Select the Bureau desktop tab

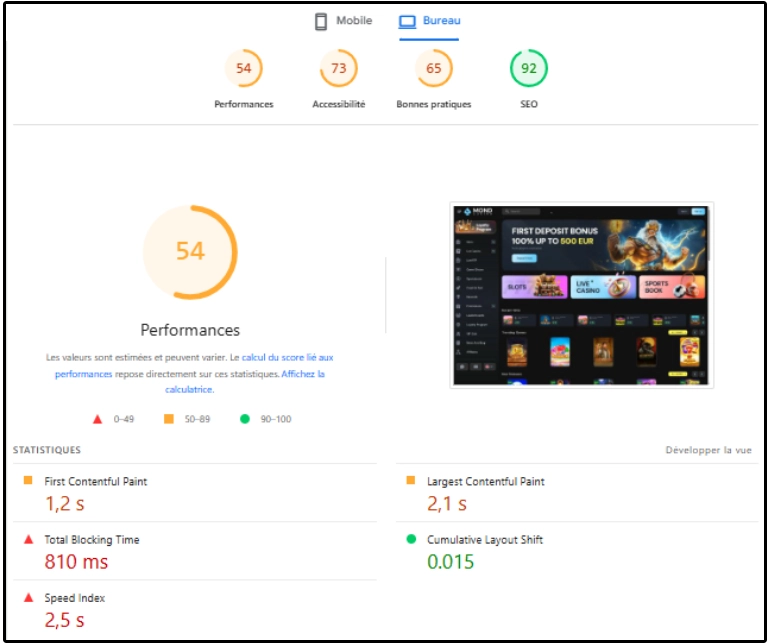pyautogui.click(x=429, y=21)
